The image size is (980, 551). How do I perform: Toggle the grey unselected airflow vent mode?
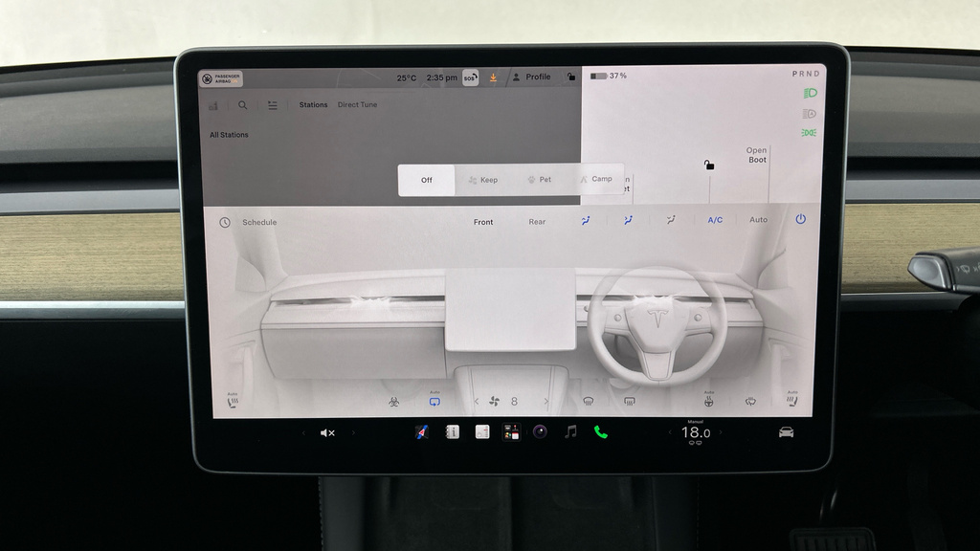tap(671, 220)
